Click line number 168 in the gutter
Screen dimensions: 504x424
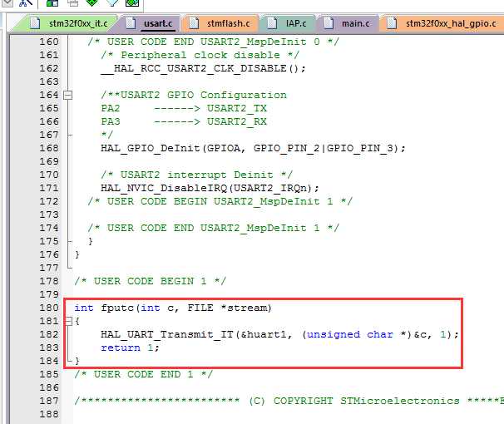pos(49,148)
